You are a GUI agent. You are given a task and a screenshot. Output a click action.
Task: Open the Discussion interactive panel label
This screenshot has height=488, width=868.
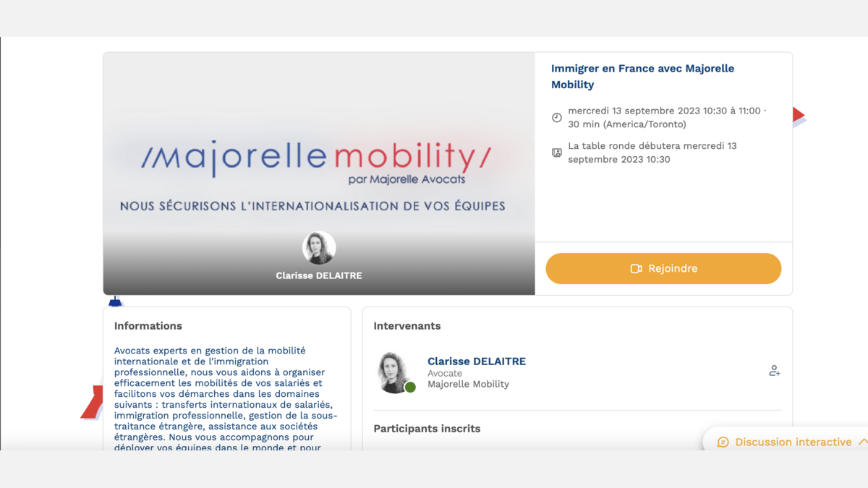793,442
